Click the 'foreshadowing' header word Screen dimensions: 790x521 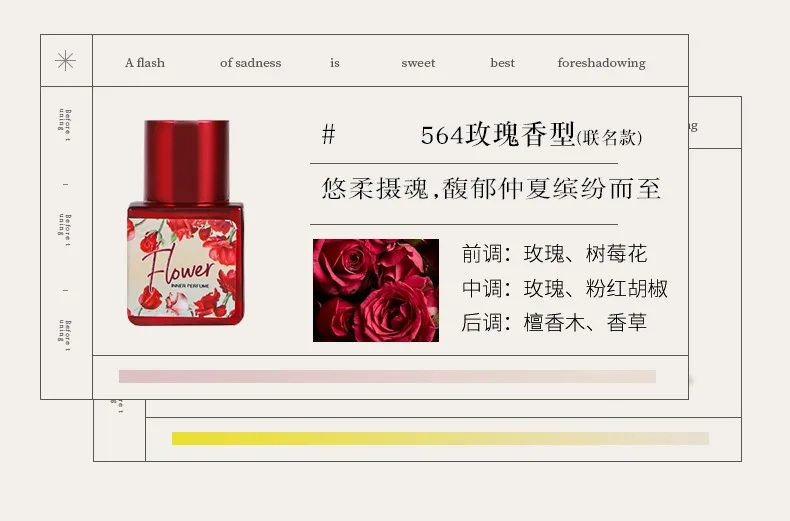[x=602, y=63]
